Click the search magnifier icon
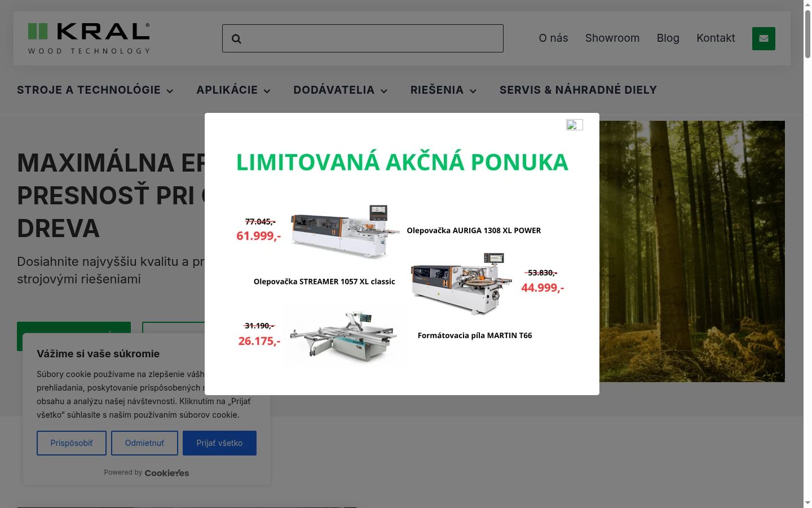The height and width of the screenshot is (508, 812). point(236,39)
